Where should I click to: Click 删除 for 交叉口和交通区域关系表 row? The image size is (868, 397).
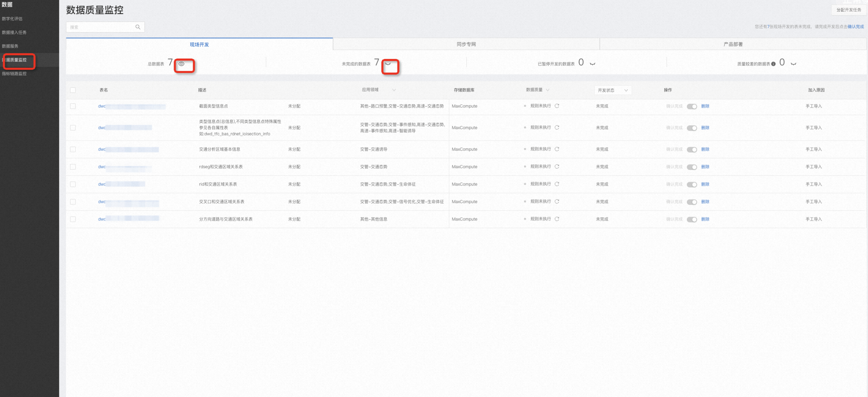click(x=705, y=202)
